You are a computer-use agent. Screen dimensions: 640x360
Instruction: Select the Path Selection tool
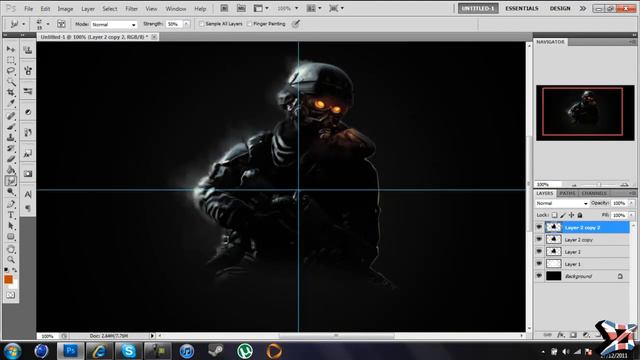pyautogui.click(x=11, y=226)
